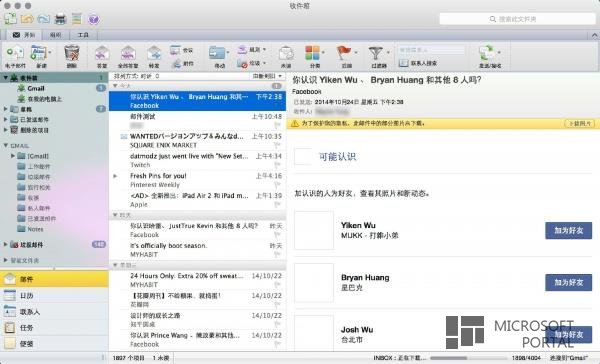Open the sort order dropdown above message list
The width and height of the screenshot is (600, 364).
[x=267, y=76]
